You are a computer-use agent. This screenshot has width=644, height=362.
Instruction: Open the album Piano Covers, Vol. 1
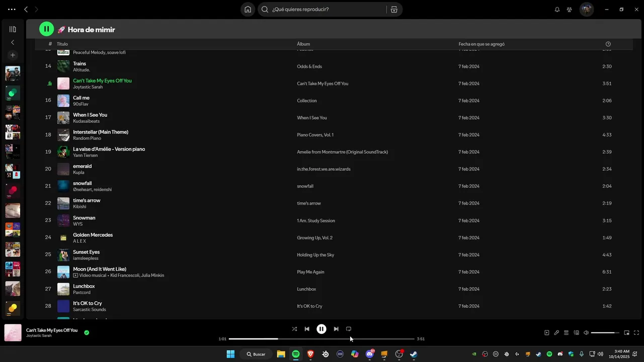(315, 135)
